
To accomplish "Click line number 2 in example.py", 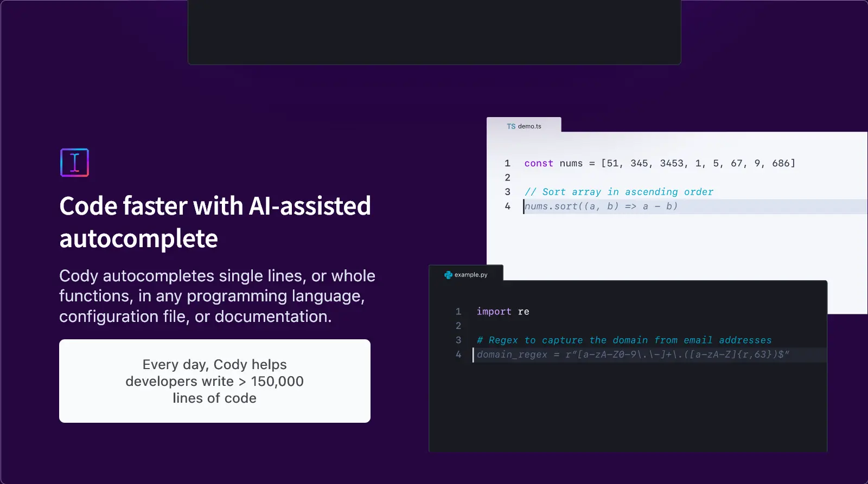I will tap(458, 326).
